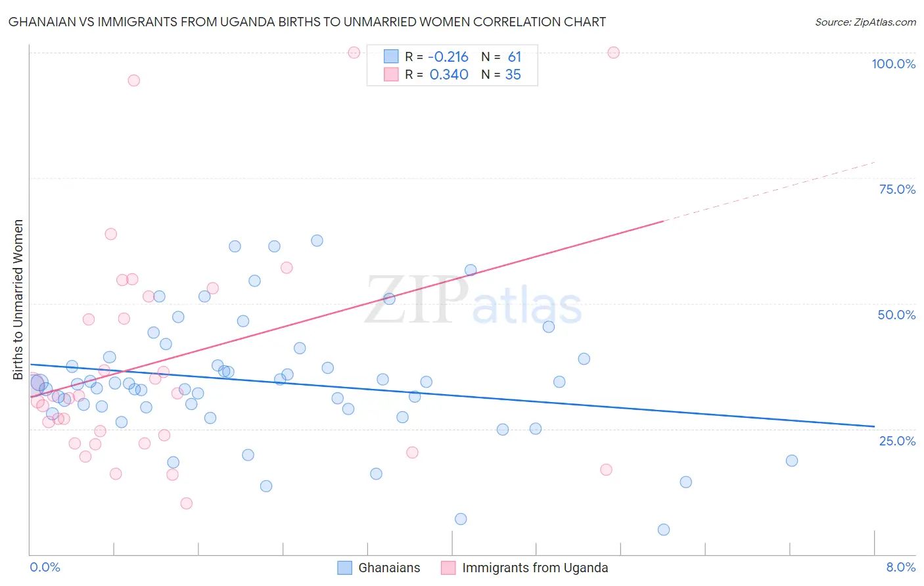Click the 8.0% x-axis label
This screenshot has height=586, width=924.
click(900, 567)
